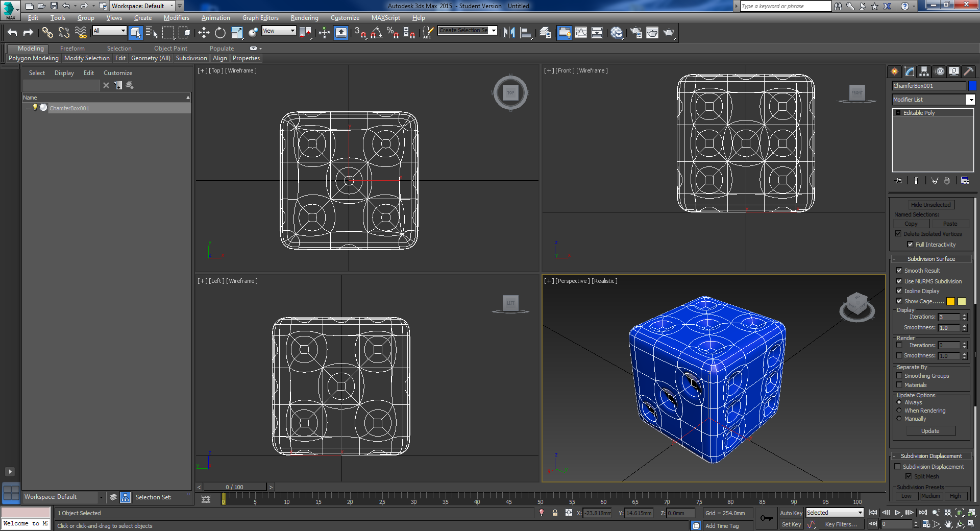
Task: Open the Rendering menu
Action: [x=304, y=18]
